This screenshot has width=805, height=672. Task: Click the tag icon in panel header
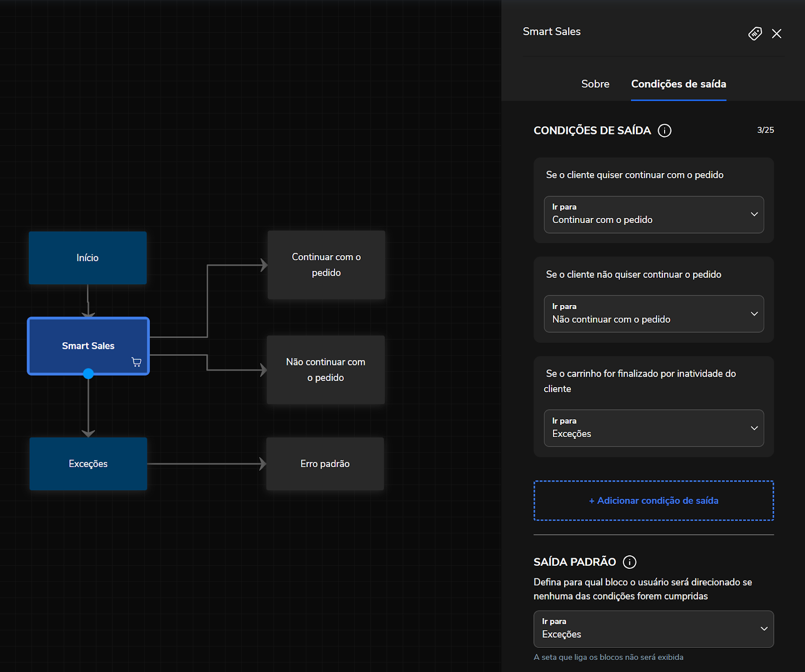pos(755,34)
